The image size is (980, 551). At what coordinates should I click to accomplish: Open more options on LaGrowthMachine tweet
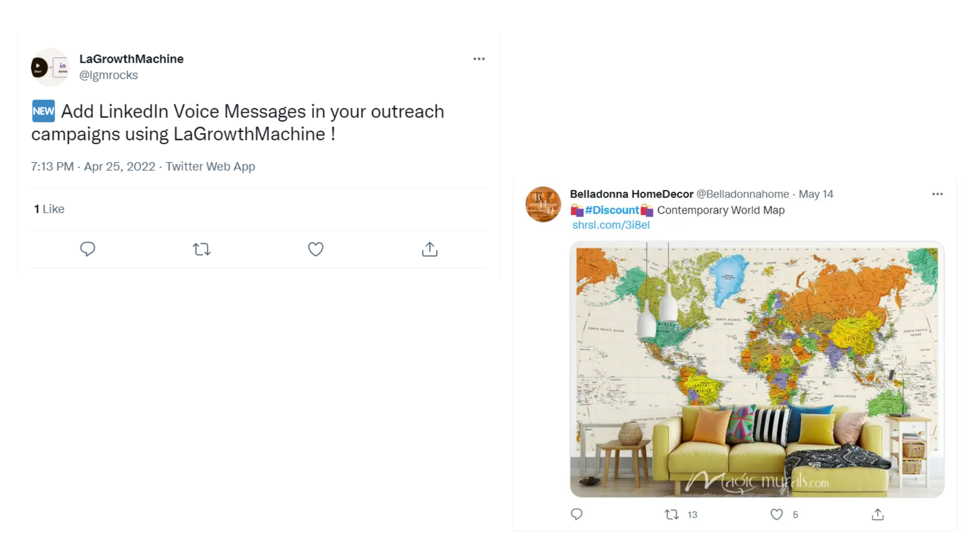pyautogui.click(x=479, y=59)
